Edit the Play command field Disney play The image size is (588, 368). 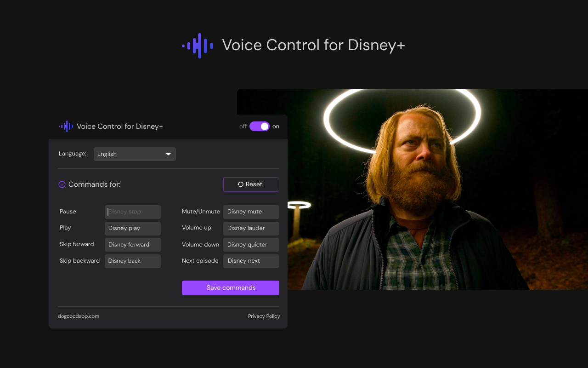click(x=133, y=228)
